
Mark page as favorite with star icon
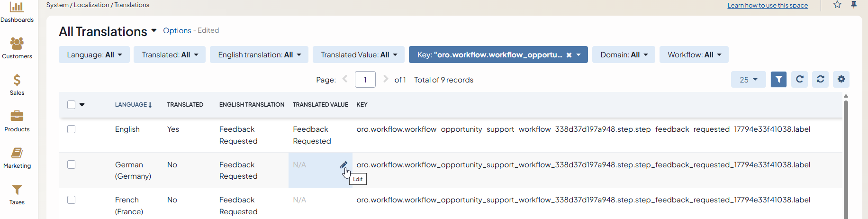click(837, 5)
